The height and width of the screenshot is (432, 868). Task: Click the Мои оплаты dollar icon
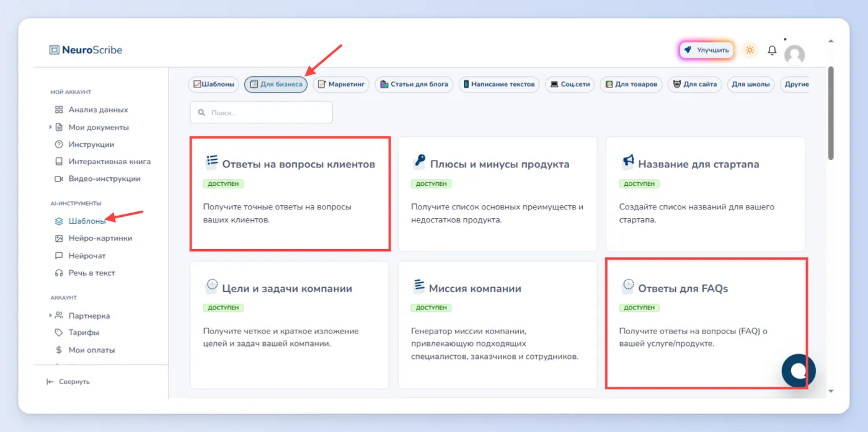click(59, 350)
